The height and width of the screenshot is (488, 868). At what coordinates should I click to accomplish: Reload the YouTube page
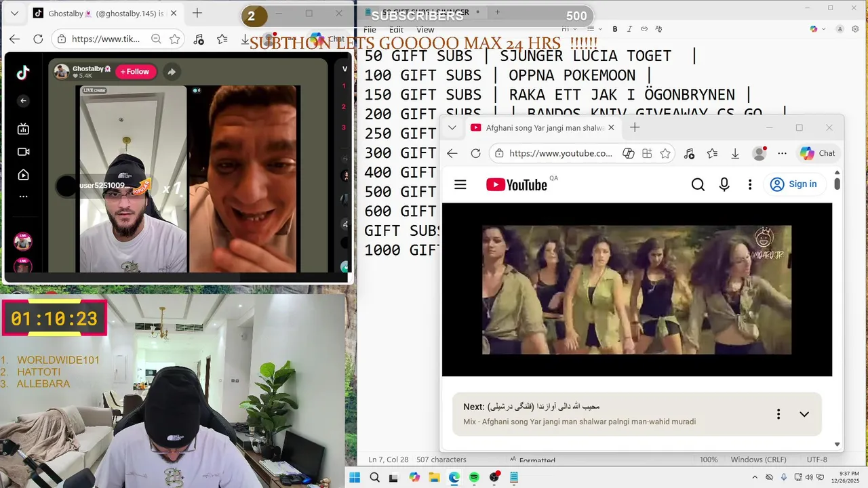click(x=476, y=154)
